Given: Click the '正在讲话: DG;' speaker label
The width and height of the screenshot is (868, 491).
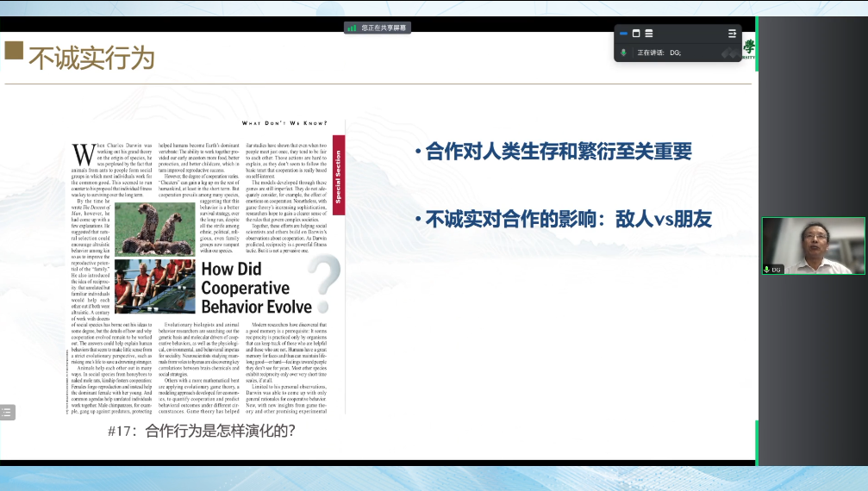Looking at the screenshot, I should pyautogui.click(x=659, y=53).
